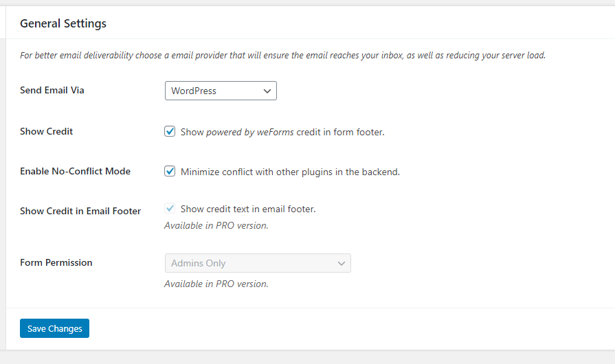Viewport: 615px width, 364px height.
Task: Click the email deliverability description text
Action: pyautogui.click(x=282, y=56)
